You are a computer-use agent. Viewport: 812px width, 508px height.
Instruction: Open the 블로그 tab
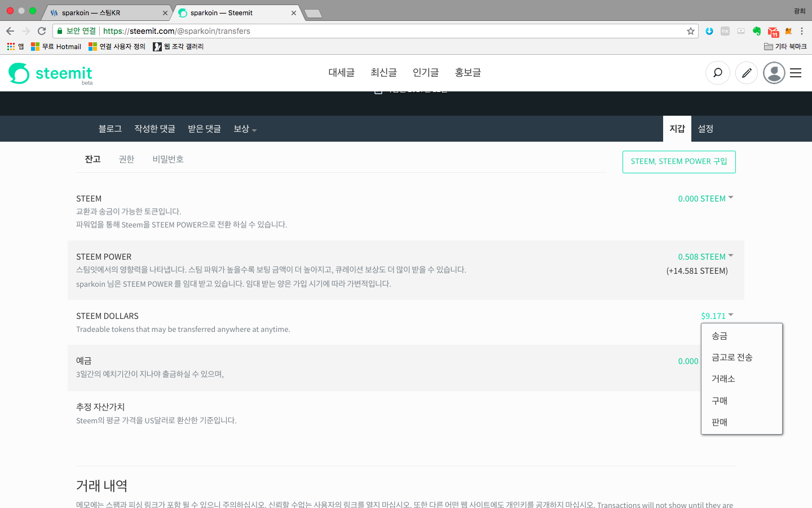110,129
